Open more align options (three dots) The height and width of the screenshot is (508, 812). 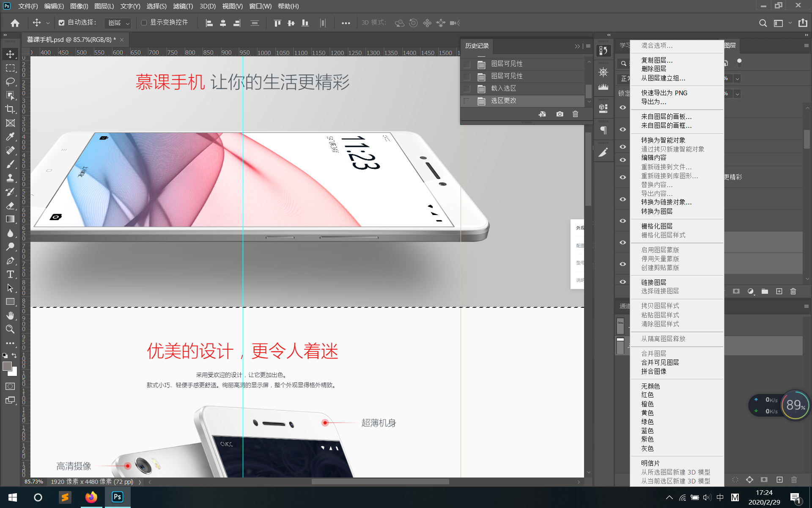346,23
